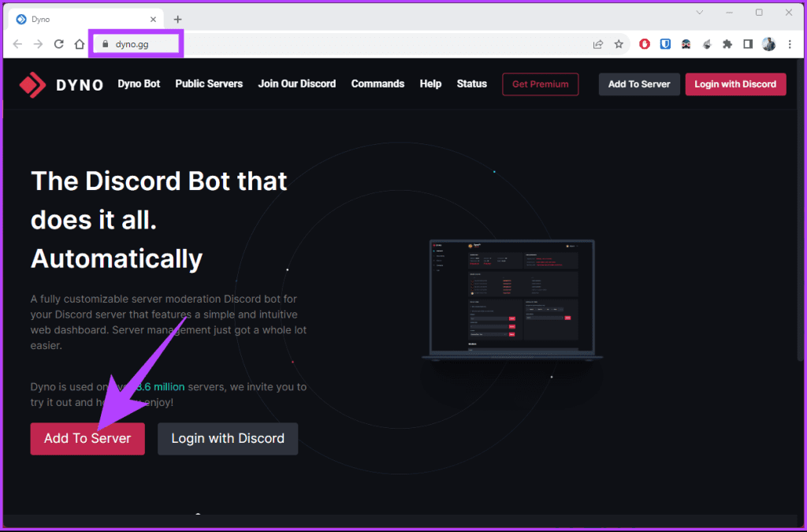The width and height of the screenshot is (807, 532).
Task: Open a new browser tab
Action: click(177, 18)
